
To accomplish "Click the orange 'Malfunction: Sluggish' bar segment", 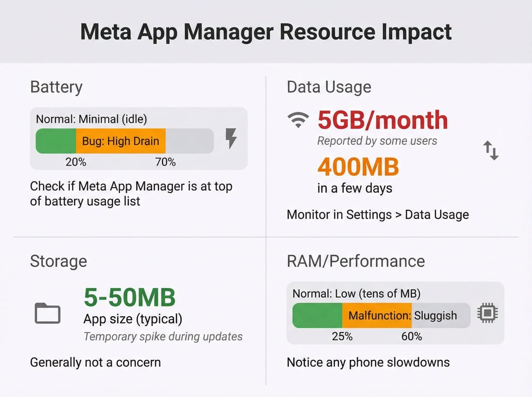I will [377, 315].
